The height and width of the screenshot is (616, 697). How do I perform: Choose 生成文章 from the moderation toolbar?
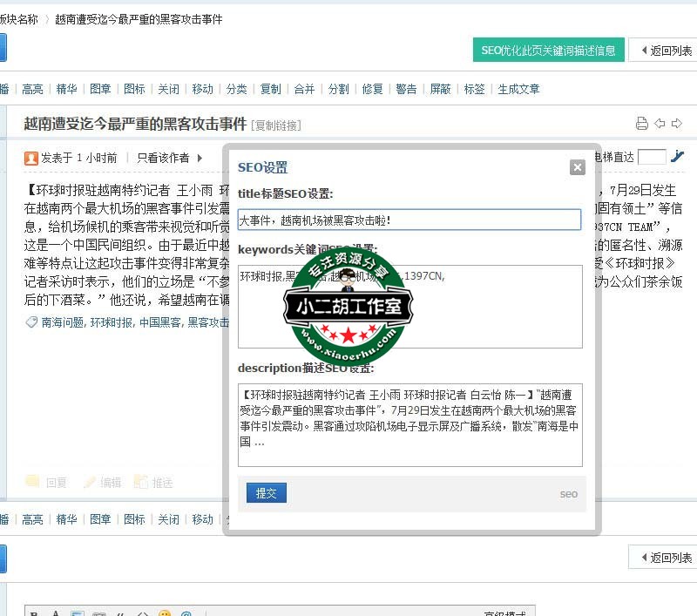(x=518, y=89)
